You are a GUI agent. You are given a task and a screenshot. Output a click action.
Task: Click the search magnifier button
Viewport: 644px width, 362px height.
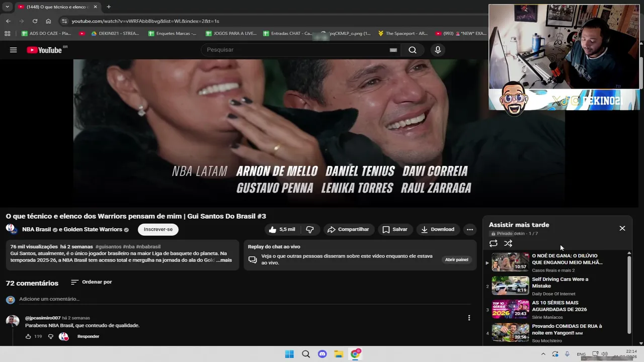(x=413, y=50)
